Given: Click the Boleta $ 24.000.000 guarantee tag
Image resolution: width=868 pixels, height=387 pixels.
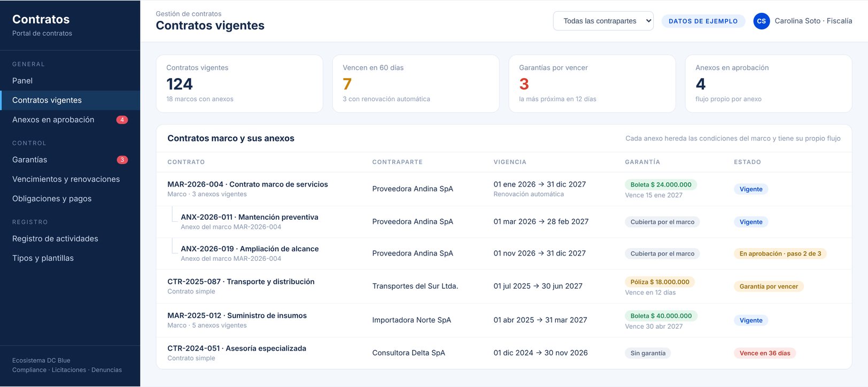Looking at the screenshot, I should point(661,184).
